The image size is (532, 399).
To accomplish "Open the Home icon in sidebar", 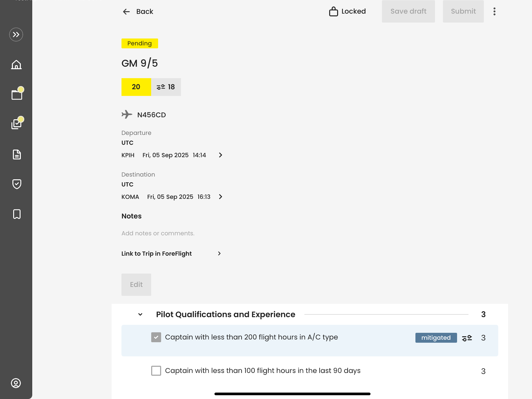I will pos(16,64).
